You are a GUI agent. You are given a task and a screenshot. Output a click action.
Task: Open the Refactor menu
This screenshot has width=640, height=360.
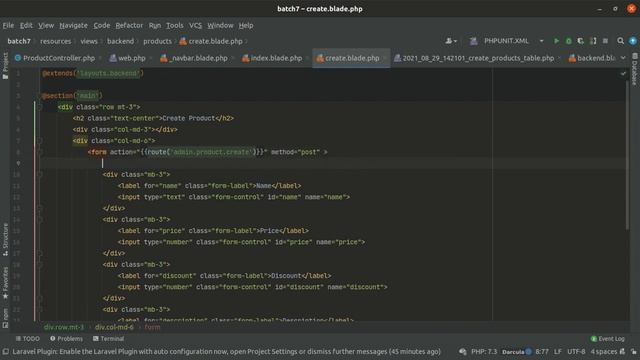[129, 25]
